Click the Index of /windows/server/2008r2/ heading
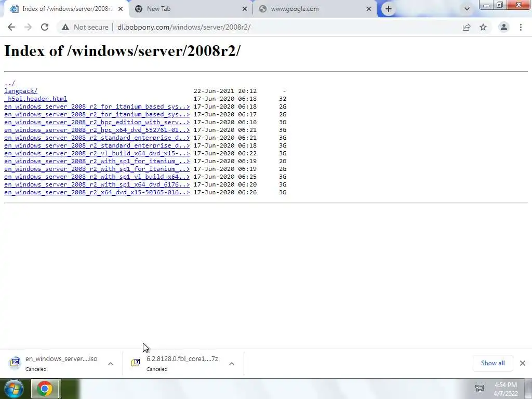This screenshot has height=399, width=532. (x=122, y=51)
